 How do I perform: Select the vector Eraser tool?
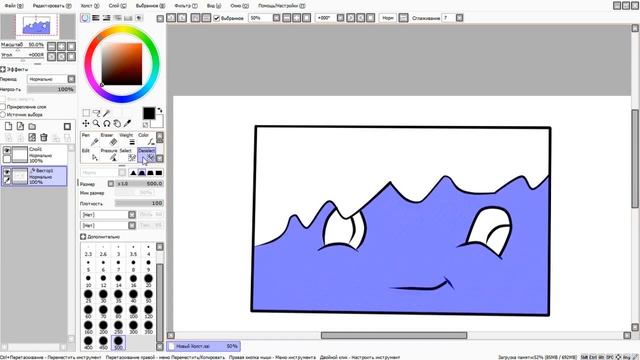(x=109, y=139)
